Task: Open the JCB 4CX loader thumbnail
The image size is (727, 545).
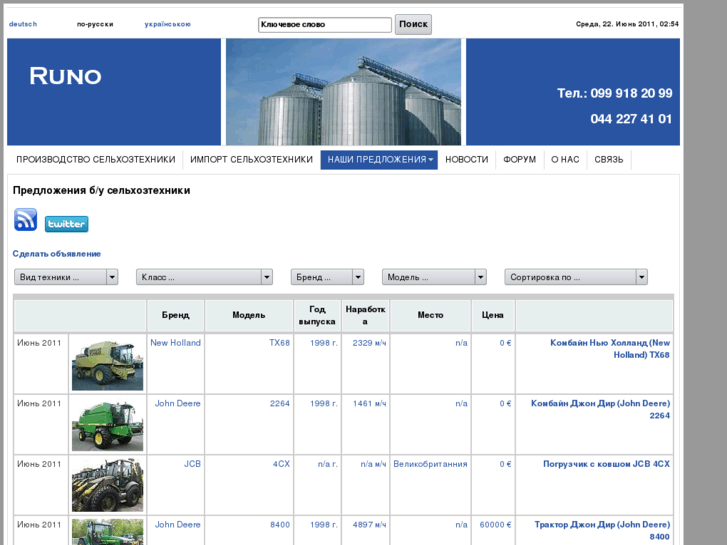Action: pos(107,485)
